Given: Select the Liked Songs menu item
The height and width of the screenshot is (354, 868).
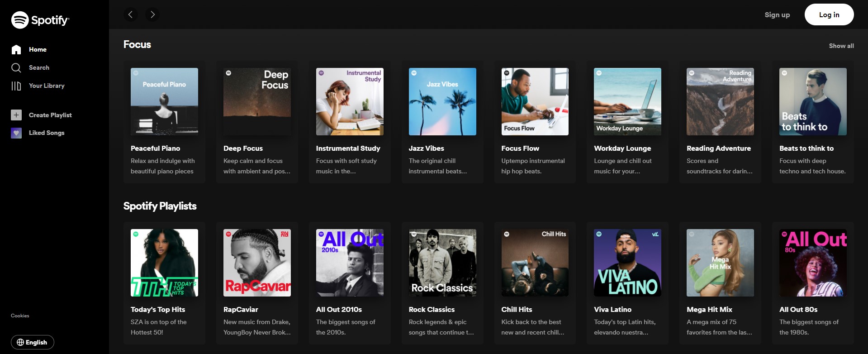Looking at the screenshot, I should 47,133.
